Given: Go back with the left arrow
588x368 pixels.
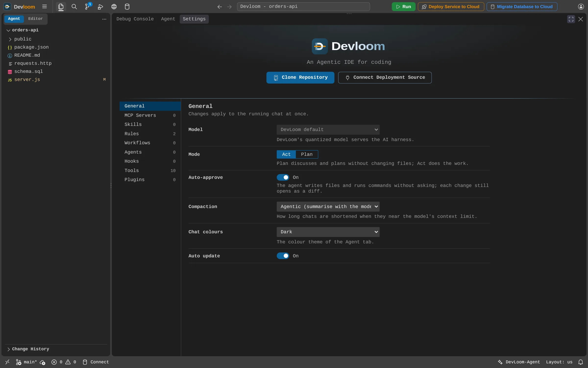Looking at the screenshot, I should point(220,7).
